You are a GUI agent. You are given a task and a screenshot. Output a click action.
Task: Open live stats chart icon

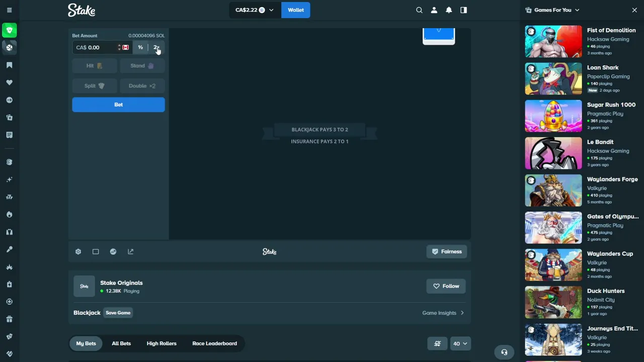[113, 251]
